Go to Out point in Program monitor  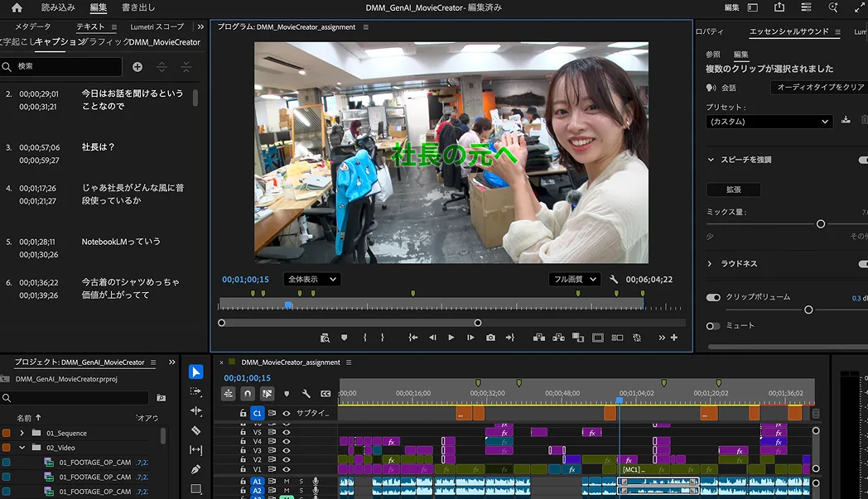click(x=510, y=338)
